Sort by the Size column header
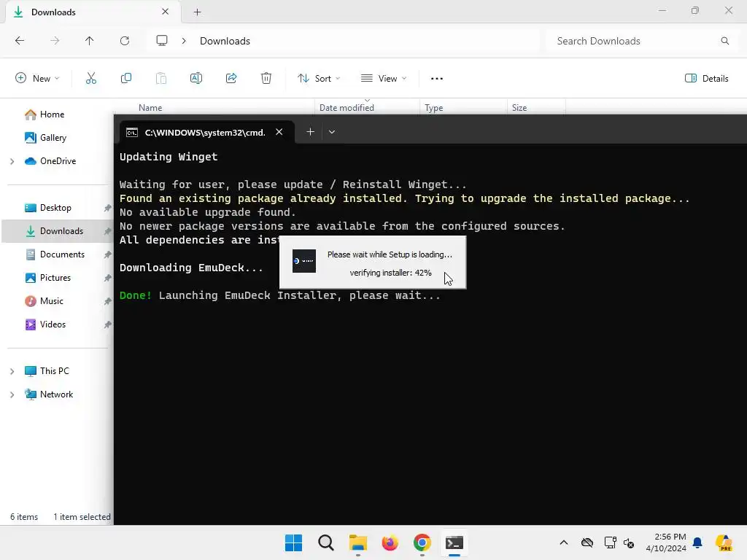This screenshot has height=560, width=747. click(519, 108)
